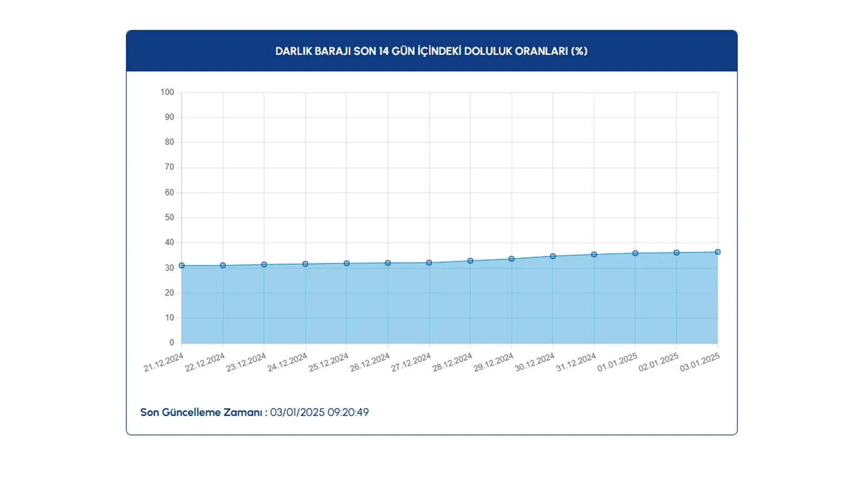Click the data point for 31.12.2024
The width and height of the screenshot is (868, 488).
coord(594,254)
